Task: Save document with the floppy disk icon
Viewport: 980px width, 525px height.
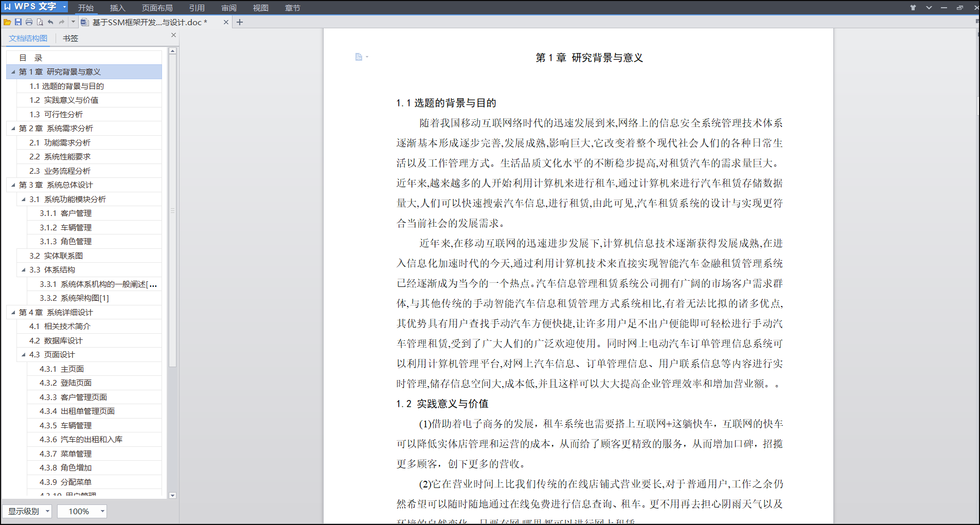Action: pos(18,22)
